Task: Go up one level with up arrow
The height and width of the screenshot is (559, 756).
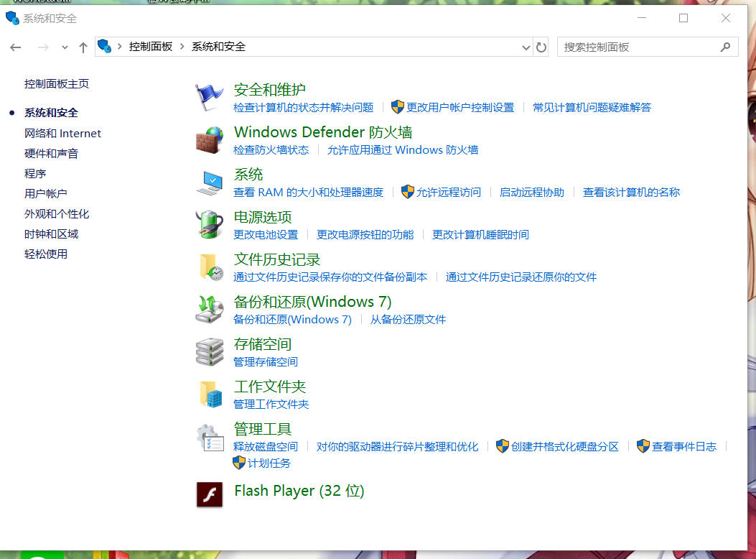Action: pos(83,47)
